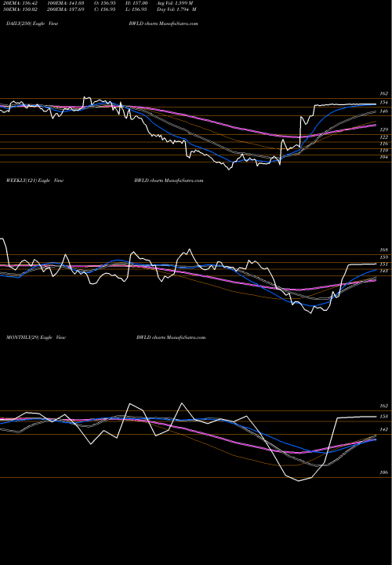Click the 142 price label on the monthly chart

click(x=383, y=429)
